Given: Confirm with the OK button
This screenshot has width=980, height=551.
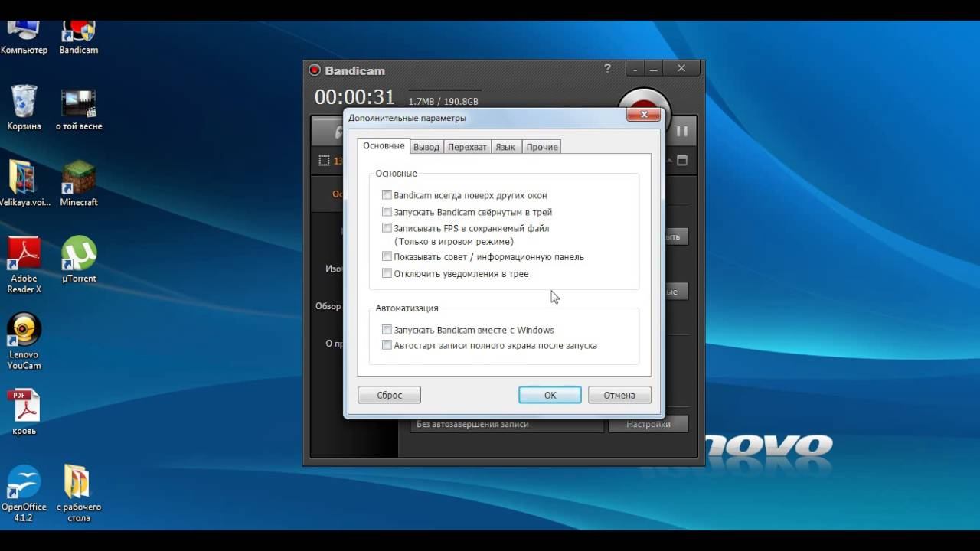Looking at the screenshot, I should click(x=550, y=395).
